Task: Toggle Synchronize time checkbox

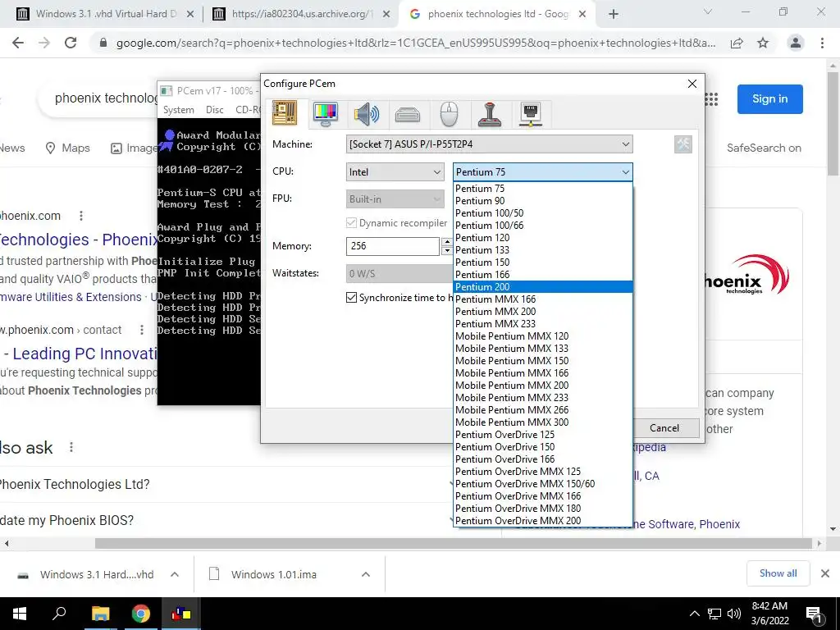Action: click(351, 297)
